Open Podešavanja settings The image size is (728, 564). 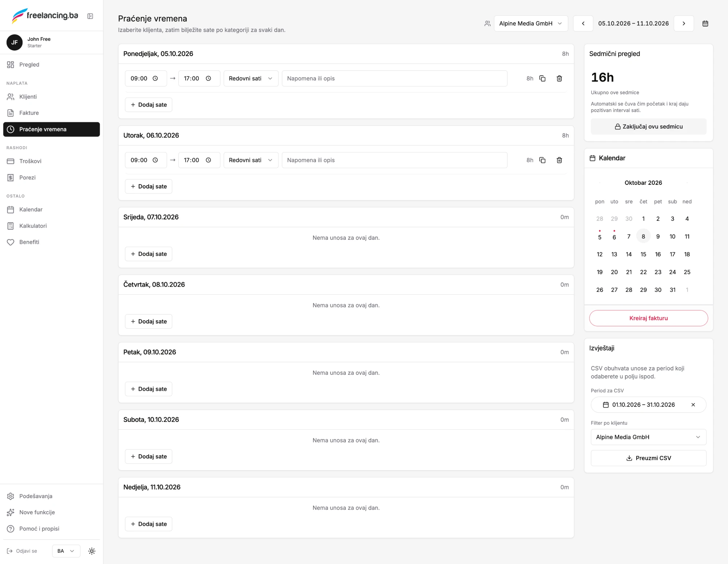coord(51,496)
